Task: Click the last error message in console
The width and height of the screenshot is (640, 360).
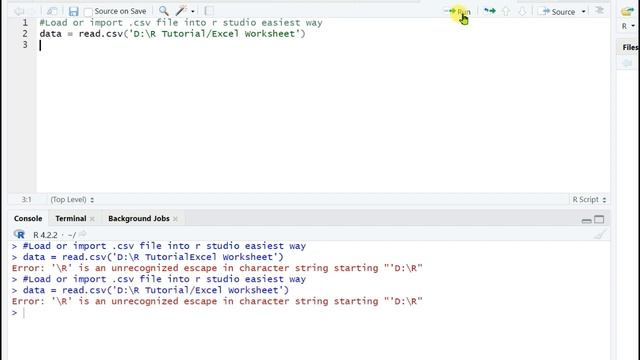Action: (217, 301)
